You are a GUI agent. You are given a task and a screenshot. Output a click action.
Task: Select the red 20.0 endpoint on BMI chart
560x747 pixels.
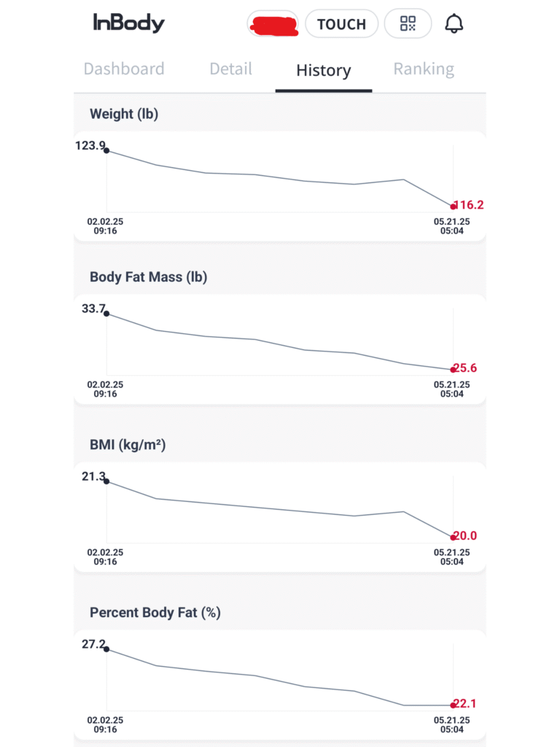click(454, 538)
